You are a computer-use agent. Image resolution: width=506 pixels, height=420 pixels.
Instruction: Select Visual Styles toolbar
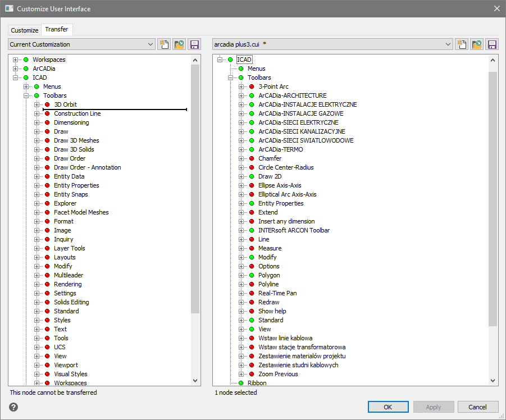71,374
